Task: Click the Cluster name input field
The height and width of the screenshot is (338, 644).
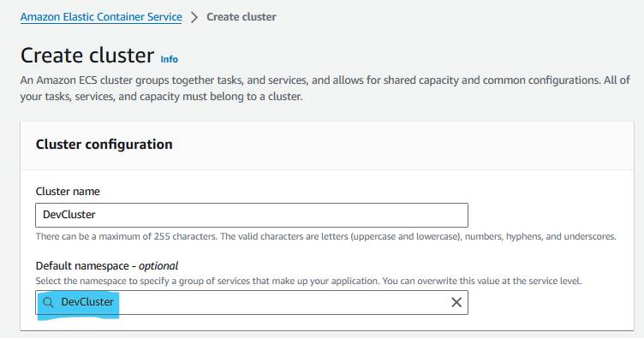Action: coord(252,215)
